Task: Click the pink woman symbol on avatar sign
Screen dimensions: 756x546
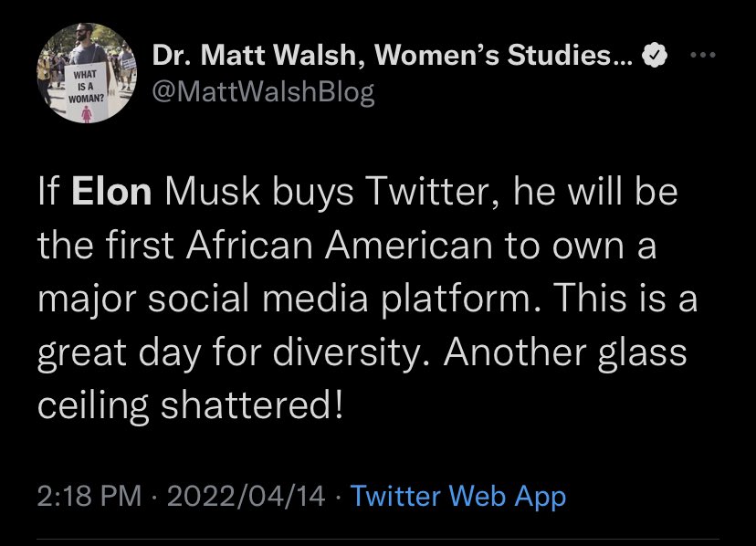Action: [x=87, y=114]
